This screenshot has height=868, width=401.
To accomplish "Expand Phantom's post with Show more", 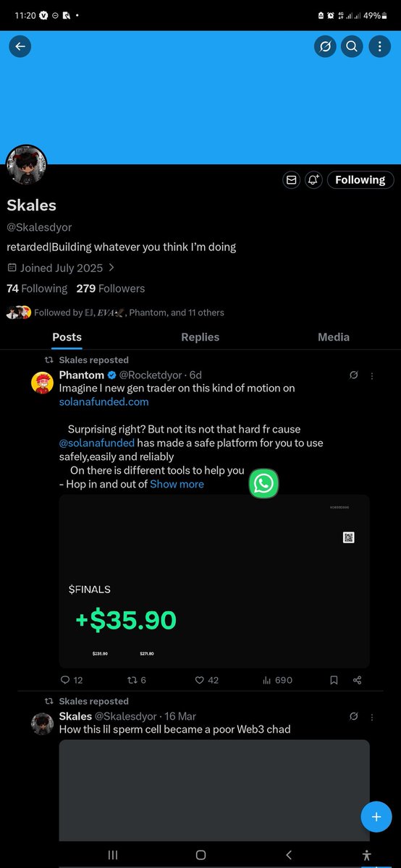I will pyautogui.click(x=177, y=484).
